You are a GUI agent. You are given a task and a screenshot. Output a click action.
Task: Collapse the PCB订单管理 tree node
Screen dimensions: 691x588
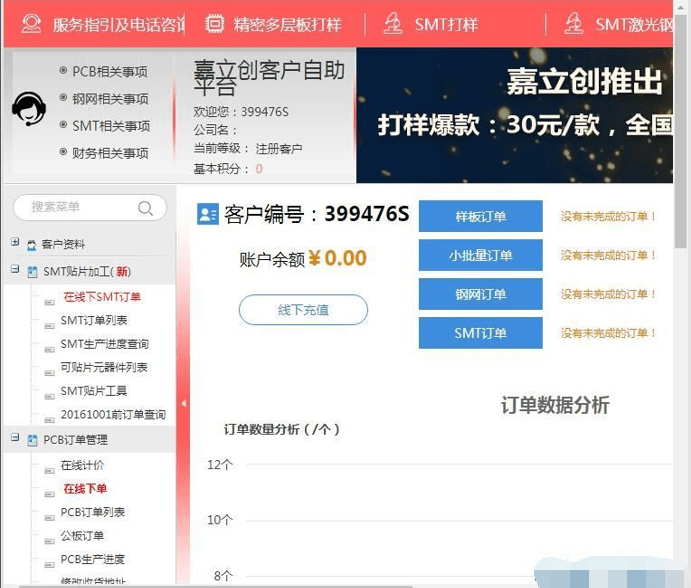pyautogui.click(x=15, y=437)
